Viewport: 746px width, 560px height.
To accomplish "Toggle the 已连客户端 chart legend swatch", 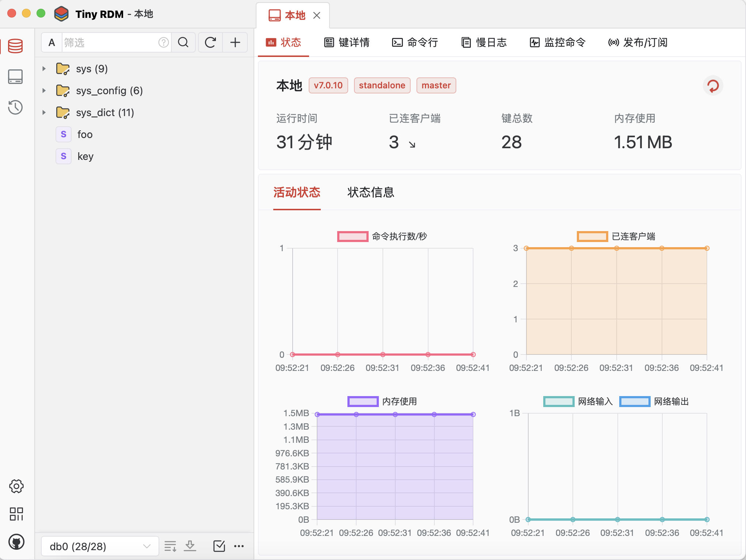I will (592, 237).
